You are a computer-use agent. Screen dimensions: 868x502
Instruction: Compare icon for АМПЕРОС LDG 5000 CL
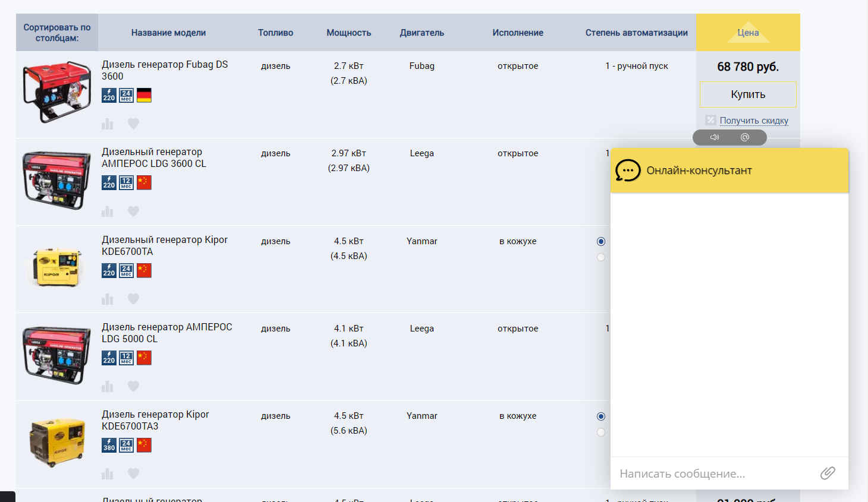pos(107,387)
